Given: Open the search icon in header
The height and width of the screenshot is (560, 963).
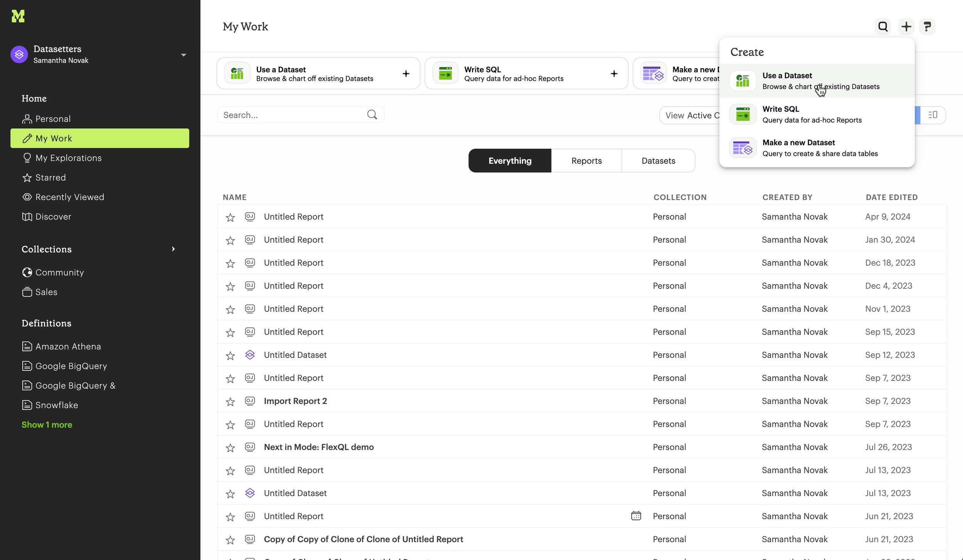Looking at the screenshot, I should pos(882,27).
